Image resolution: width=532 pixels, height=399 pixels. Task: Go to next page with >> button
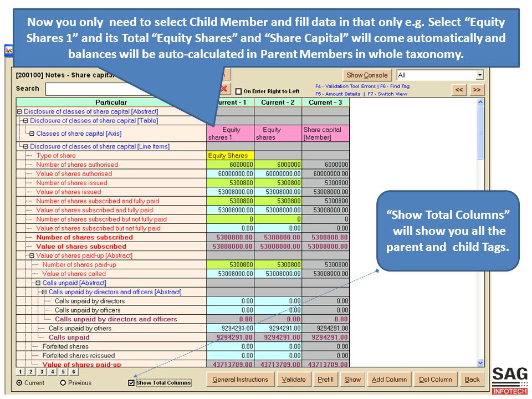point(477,90)
